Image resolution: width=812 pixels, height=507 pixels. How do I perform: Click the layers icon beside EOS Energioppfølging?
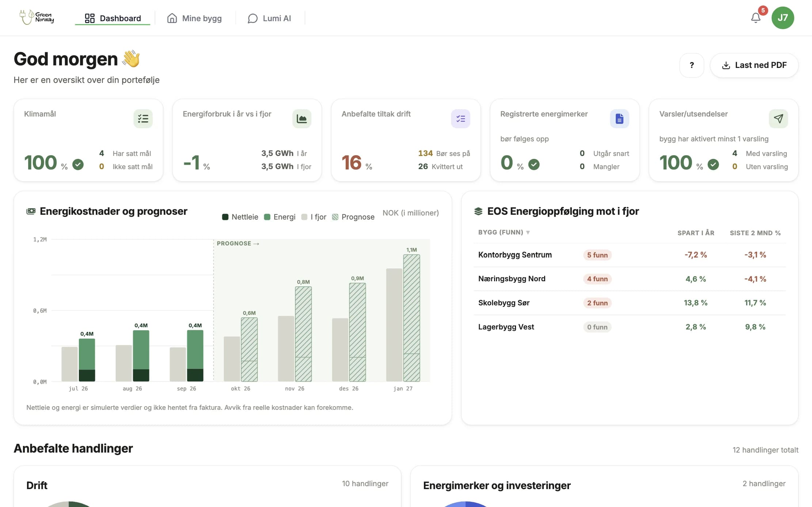[478, 211]
